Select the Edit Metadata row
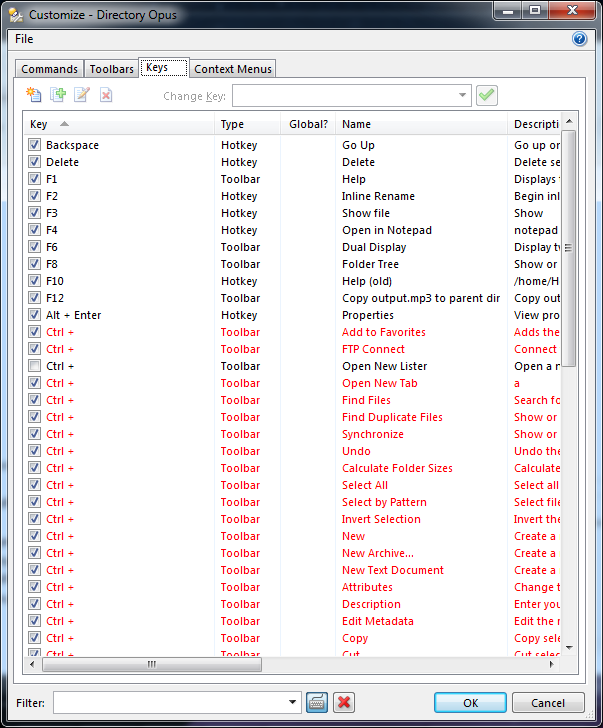 pyautogui.click(x=292, y=621)
